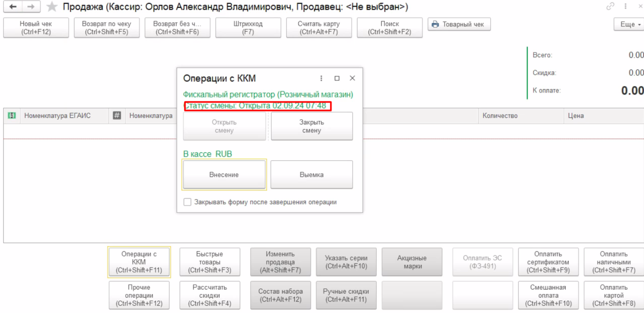Close the Операции с ККМ dialog
644x313 pixels.
coord(352,78)
